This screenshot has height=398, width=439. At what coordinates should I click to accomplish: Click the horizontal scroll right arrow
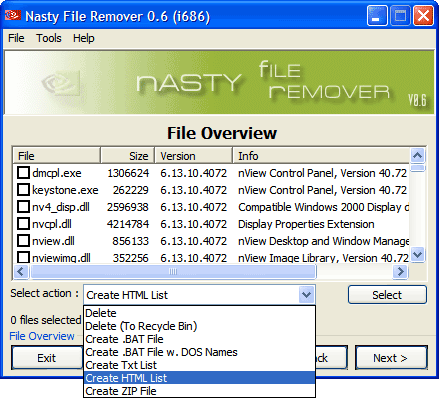tap(400, 271)
